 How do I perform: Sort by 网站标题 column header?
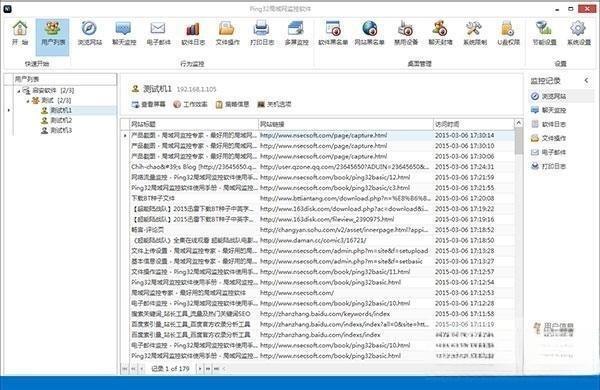pos(194,124)
